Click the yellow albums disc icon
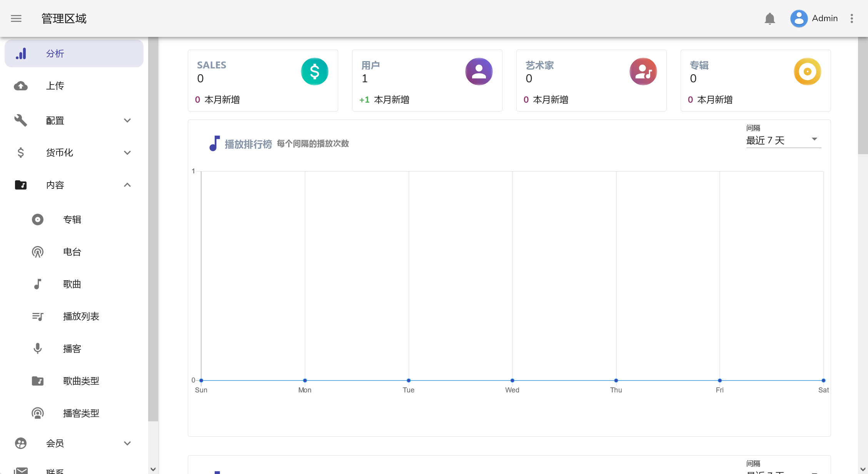 807,72
